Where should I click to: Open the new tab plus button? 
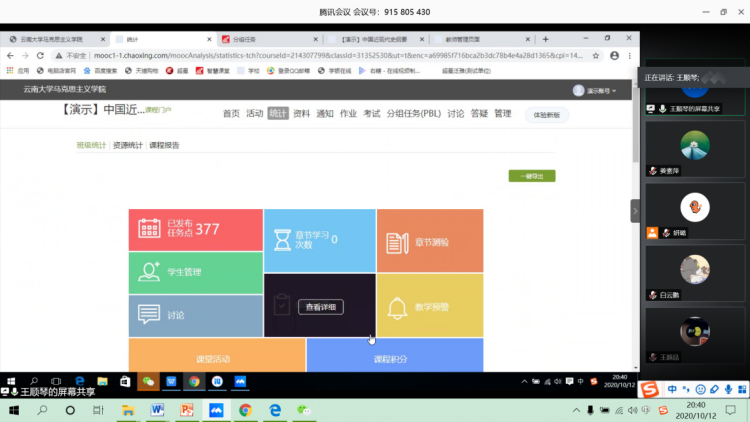tap(545, 39)
